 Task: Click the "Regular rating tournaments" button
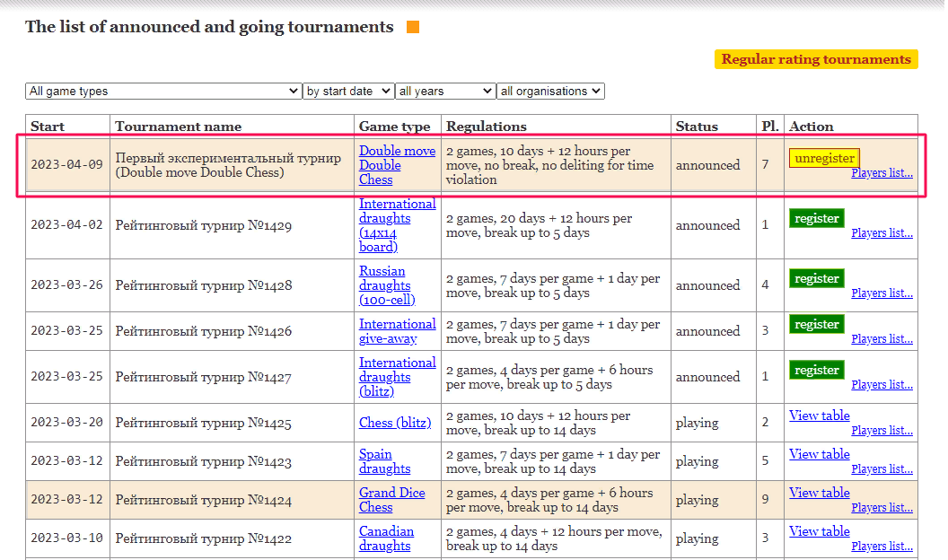pyautogui.click(x=816, y=59)
